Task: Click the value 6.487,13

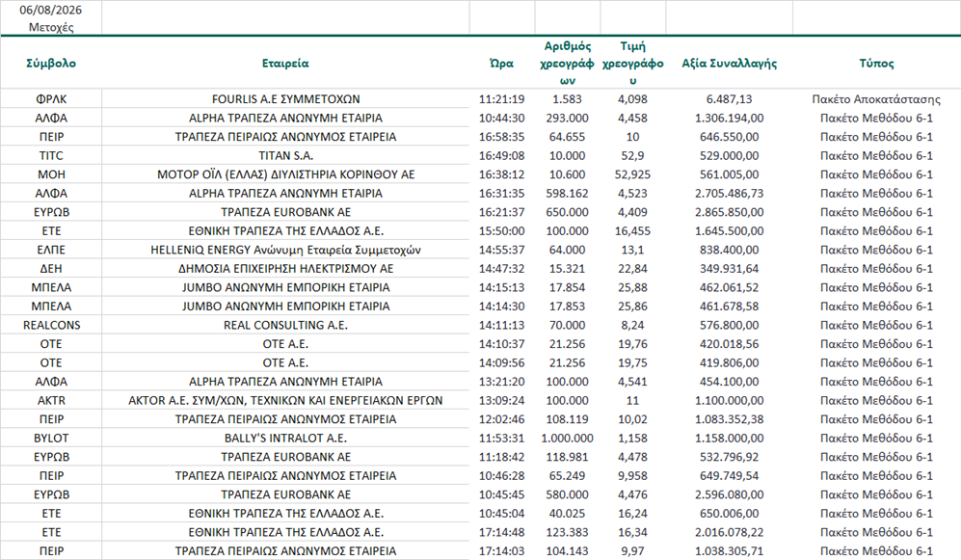Action: pyautogui.click(x=730, y=98)
